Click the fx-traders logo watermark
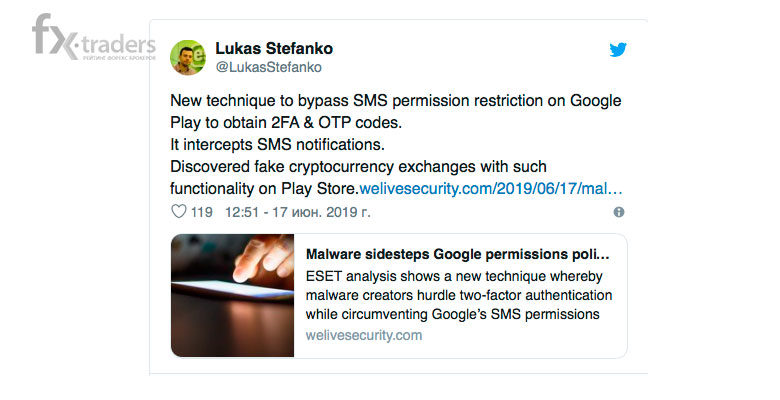This screenshot has height=400, width=780. coord(94,38)
